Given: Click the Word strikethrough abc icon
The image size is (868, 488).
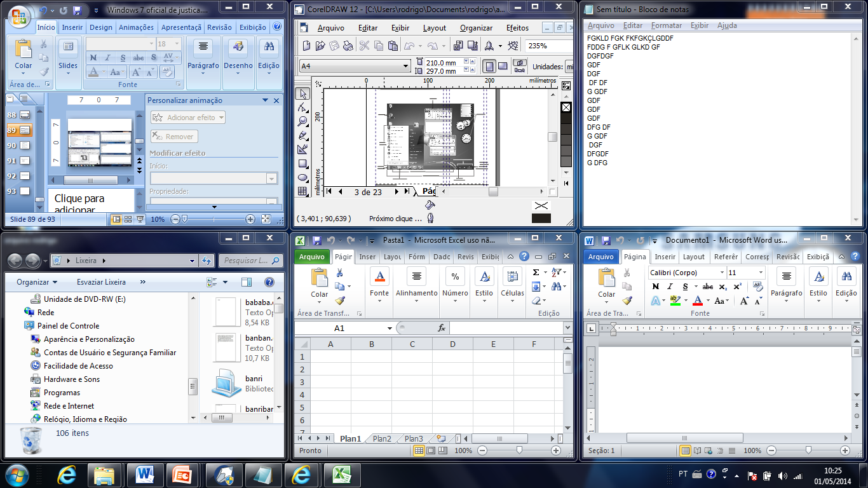Looking at the screenshot, I should [707, 287].
